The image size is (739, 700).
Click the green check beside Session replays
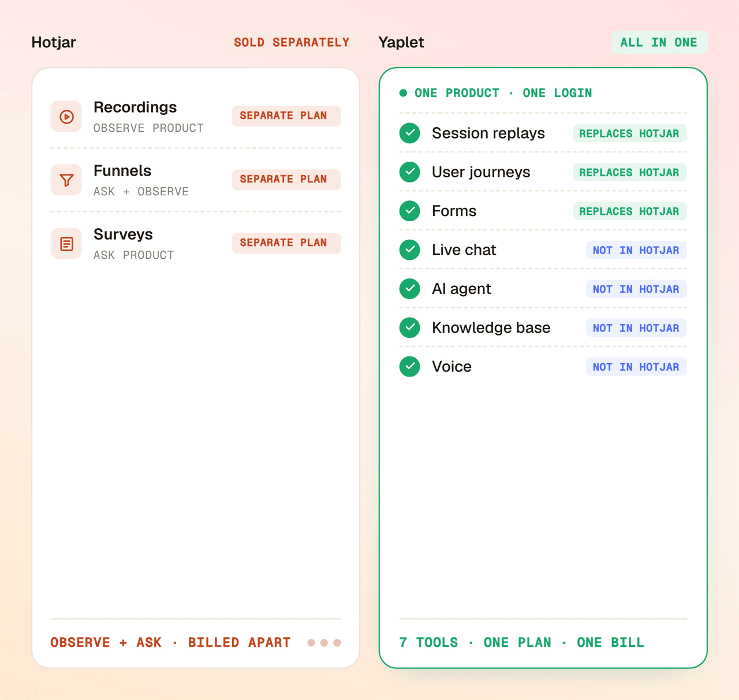410,133
